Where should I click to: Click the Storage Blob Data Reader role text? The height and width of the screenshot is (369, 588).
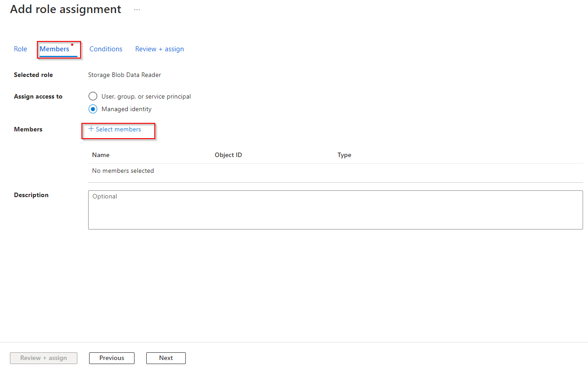[125, 75]
